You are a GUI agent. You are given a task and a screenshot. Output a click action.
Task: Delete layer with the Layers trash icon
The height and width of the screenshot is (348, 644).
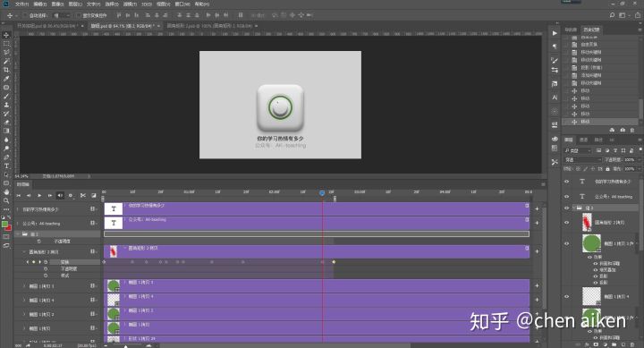point(632,344)
